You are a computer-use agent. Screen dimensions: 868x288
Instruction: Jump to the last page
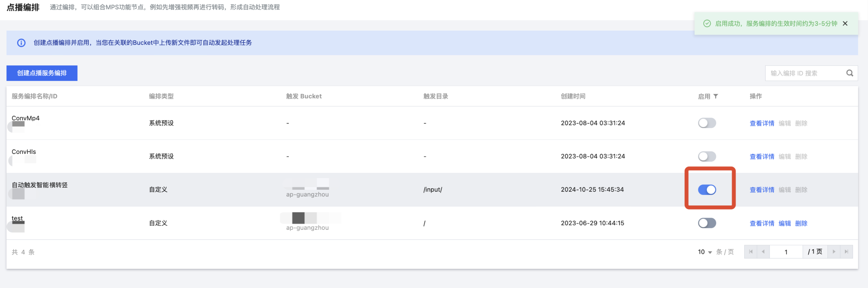click(846, 252)
